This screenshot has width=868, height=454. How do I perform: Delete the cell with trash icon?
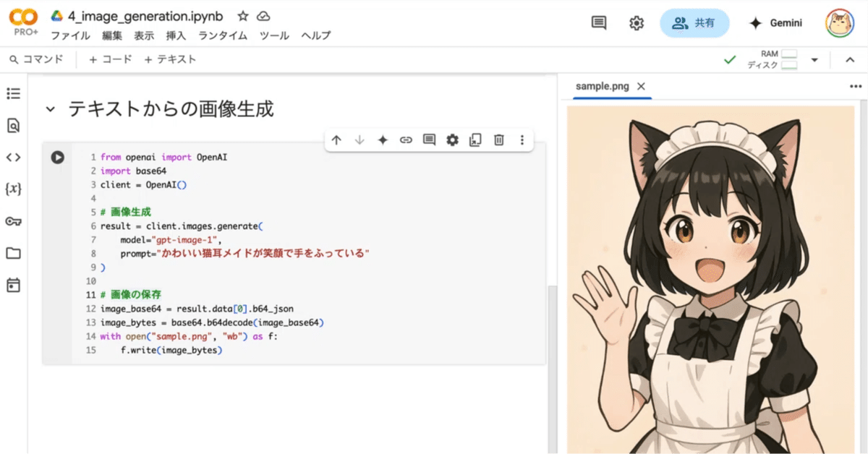(498, 140)
